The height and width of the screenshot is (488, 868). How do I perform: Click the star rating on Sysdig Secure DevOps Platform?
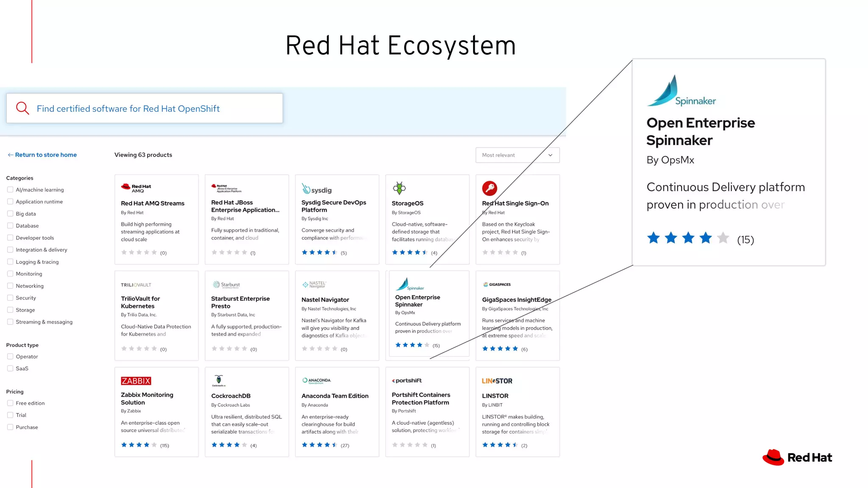(320, 252)
